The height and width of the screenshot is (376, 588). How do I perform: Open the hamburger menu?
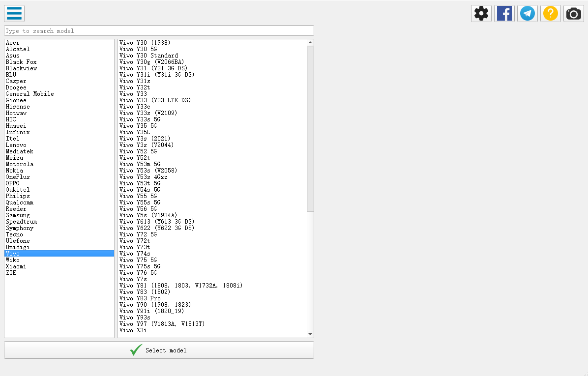[x=14, y=13]
